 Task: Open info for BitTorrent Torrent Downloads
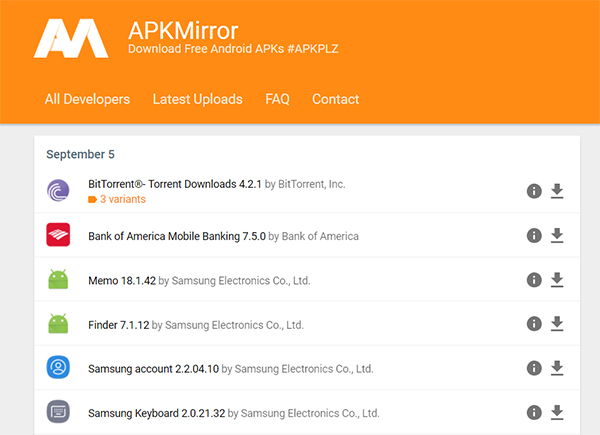click(534, 191)
